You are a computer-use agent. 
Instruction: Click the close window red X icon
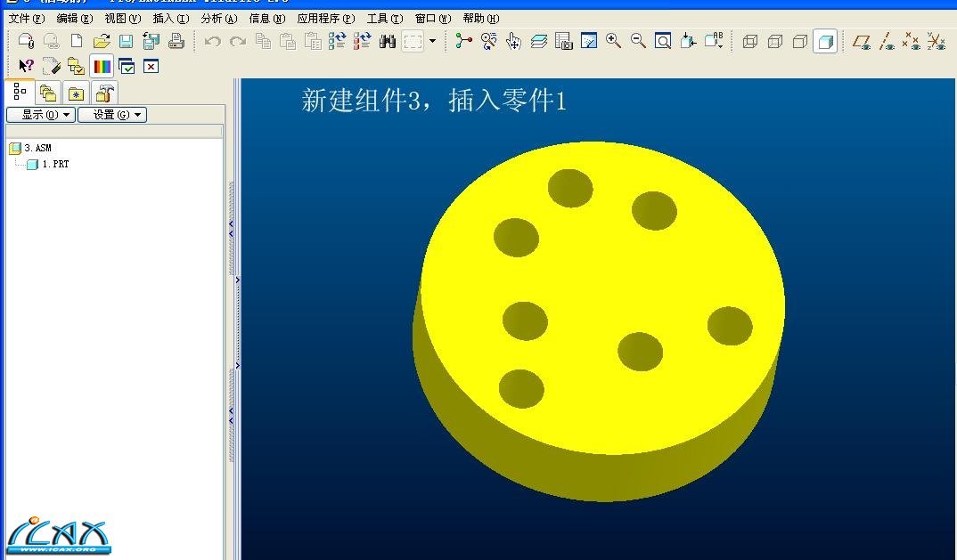pyautogui.click(x=151, y=66)
